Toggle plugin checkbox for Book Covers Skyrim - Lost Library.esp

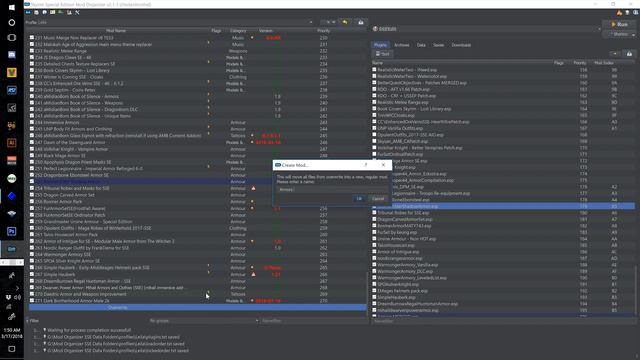[x=374, y=109]
